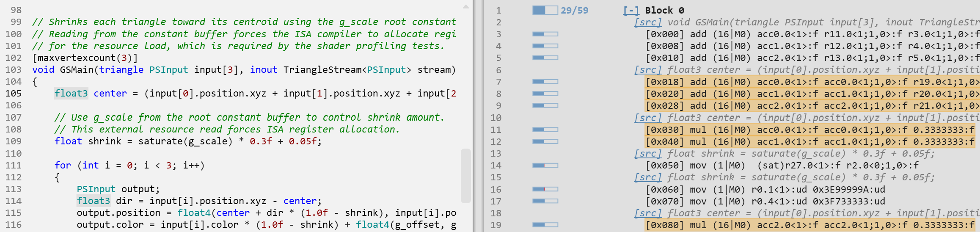Select the instruction at [0x010]
Screen dimensions: 980x232
pyautogui.click(x=812, y=58)
